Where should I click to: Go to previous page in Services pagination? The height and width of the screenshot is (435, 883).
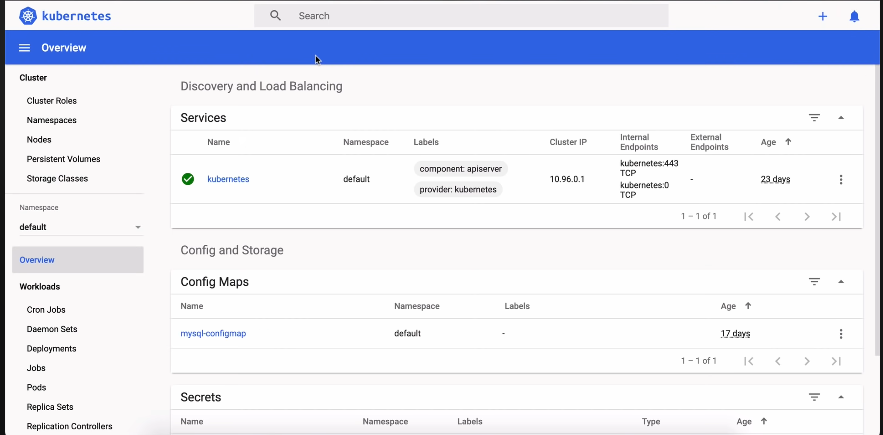point(778,216)
